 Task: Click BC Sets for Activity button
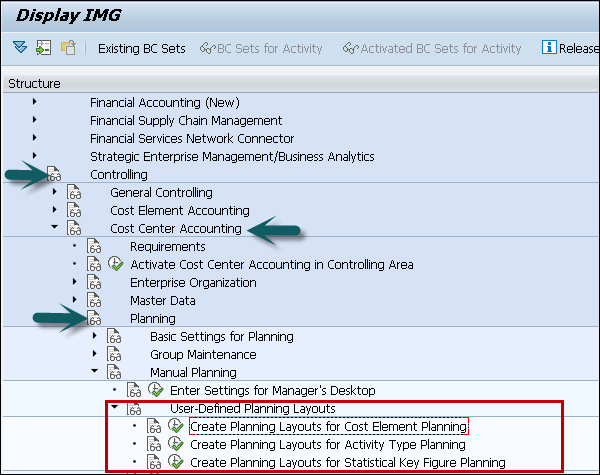point(262,48)
